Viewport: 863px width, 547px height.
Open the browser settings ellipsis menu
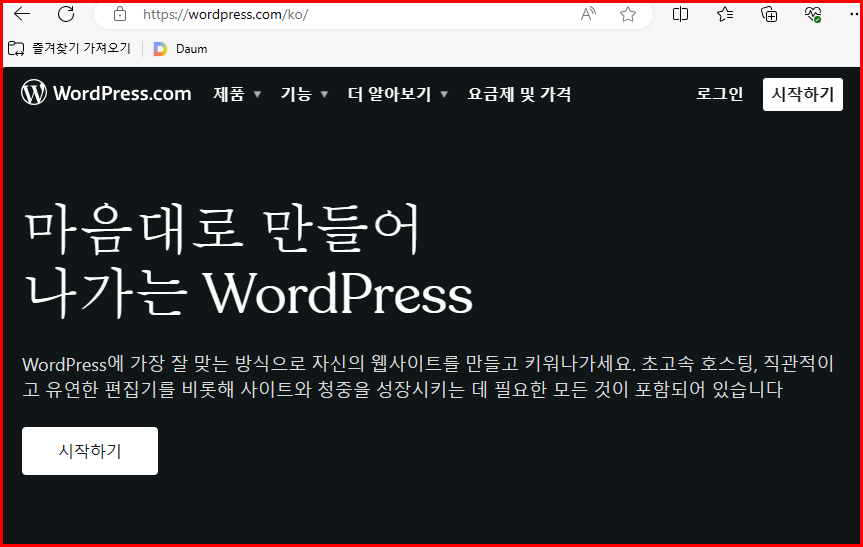pyautogui.click(x=854, y=14)
